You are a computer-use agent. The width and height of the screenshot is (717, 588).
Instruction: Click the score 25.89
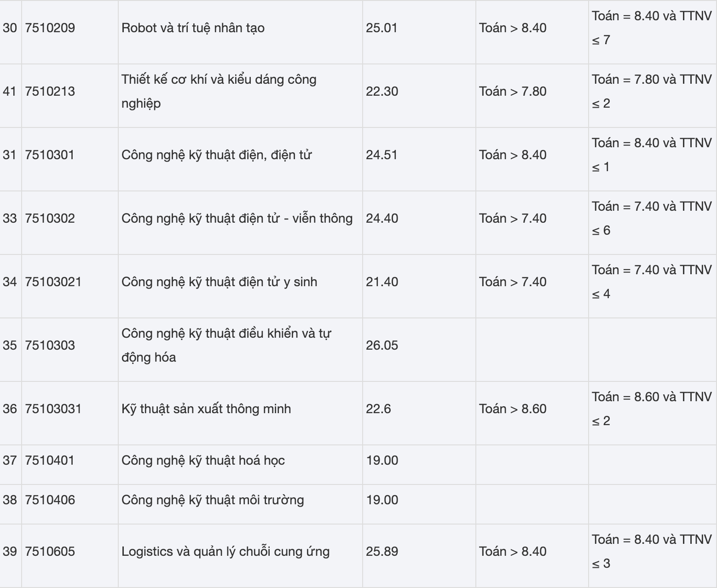[x=382, y=552]
